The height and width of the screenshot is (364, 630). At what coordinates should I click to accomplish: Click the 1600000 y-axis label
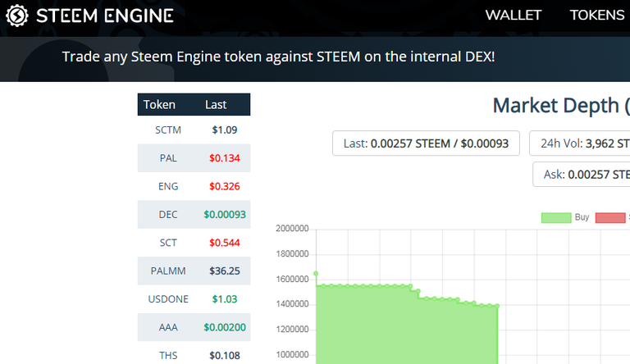click(x=292, y=280)
